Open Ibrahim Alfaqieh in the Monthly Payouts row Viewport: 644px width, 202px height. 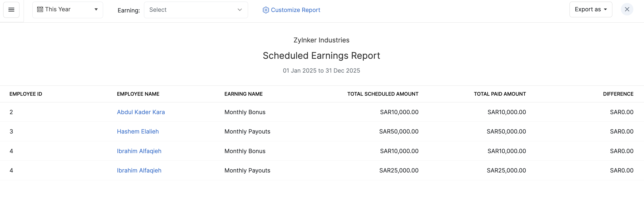(x=139, y=171)
